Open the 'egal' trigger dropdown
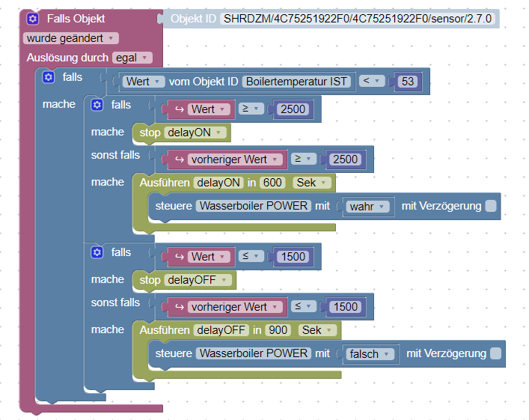The height and width of the screenshot is (420, 529). click(x=132, y=58)
